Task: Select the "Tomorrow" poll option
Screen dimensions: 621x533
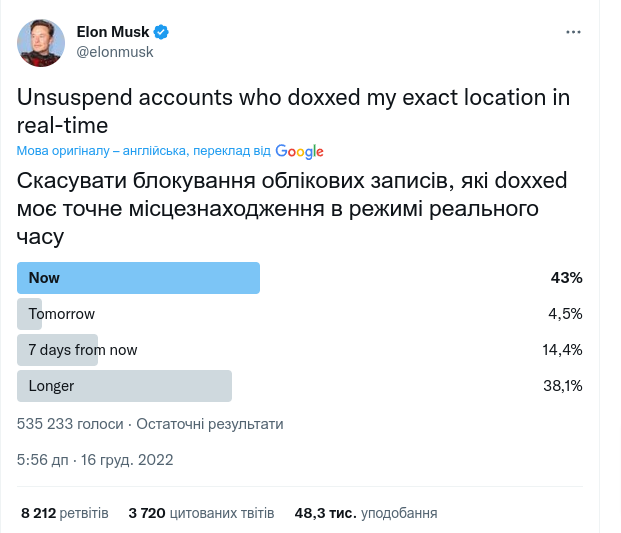Action: [x=62, y=314]
